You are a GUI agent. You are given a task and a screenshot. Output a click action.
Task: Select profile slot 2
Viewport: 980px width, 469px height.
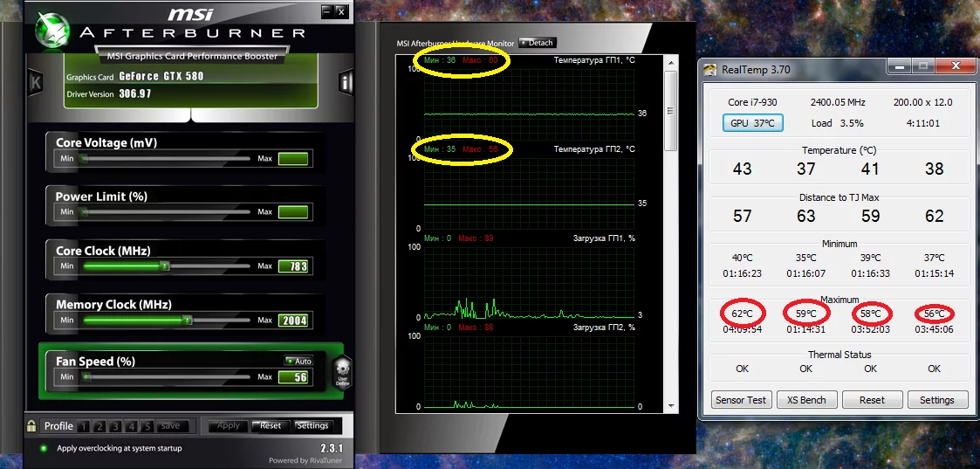click(x=99, y=426)
